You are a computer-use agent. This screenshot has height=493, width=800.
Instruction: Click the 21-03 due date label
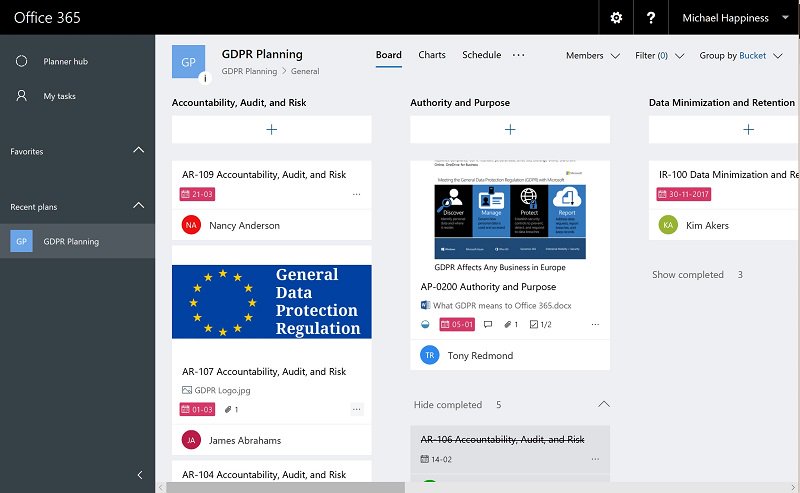pyautogui.click(x=197, y=194)
